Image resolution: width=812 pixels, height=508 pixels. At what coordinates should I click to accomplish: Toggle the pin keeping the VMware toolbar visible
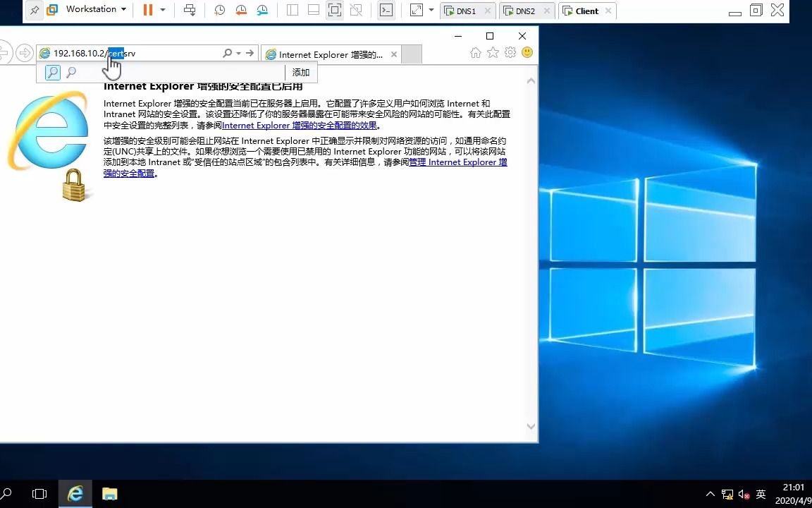(x=33, y=11)
